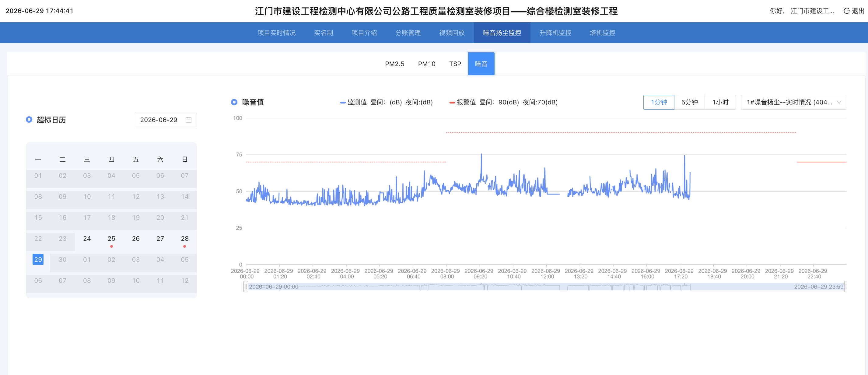Select the 1小时 interval option
Screen dimensions: 868x375
tap(720, 103)
